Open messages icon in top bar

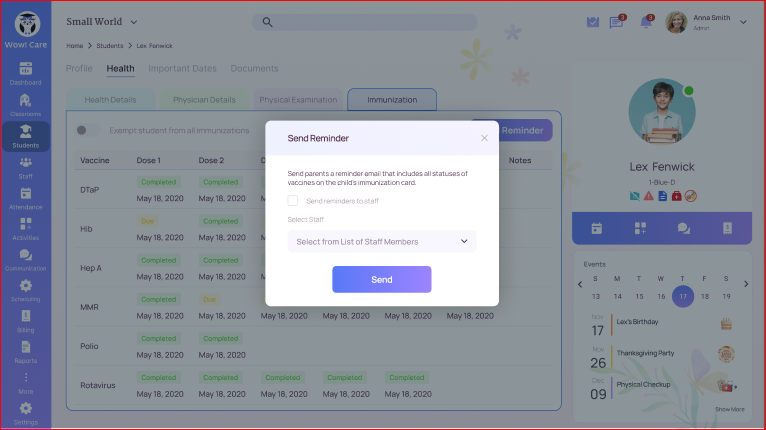tap(617, 22)
